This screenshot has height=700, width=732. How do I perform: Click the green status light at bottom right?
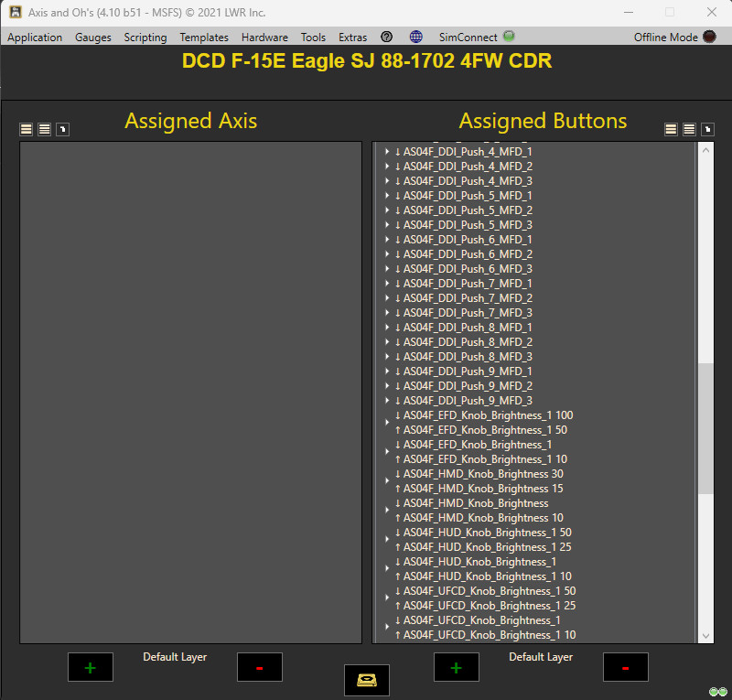point(717,692)
